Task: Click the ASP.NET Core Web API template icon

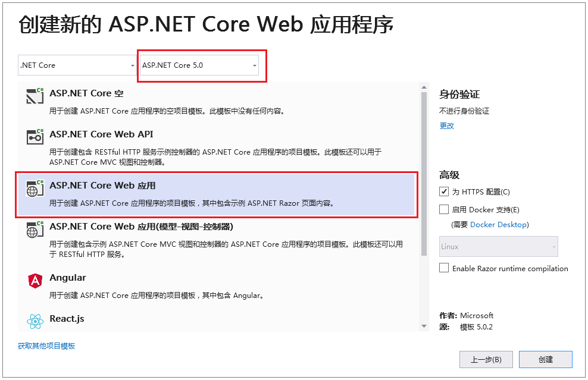Action: click(x=35, y=137)
